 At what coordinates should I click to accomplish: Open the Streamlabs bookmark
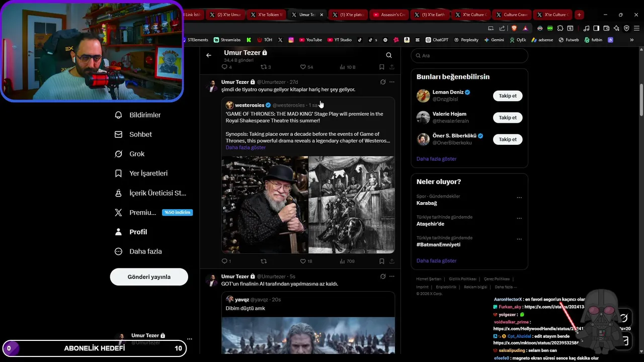(x=227, y=40)
